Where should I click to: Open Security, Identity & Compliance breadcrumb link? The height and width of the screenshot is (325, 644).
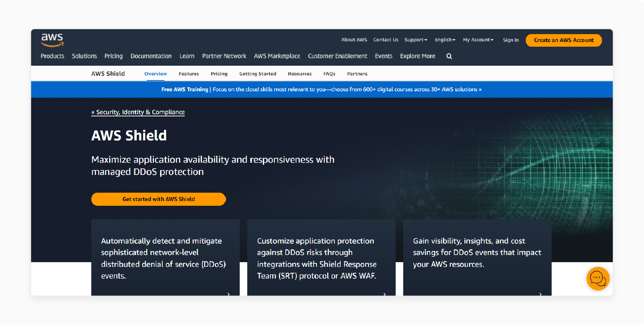pos(138,112)
